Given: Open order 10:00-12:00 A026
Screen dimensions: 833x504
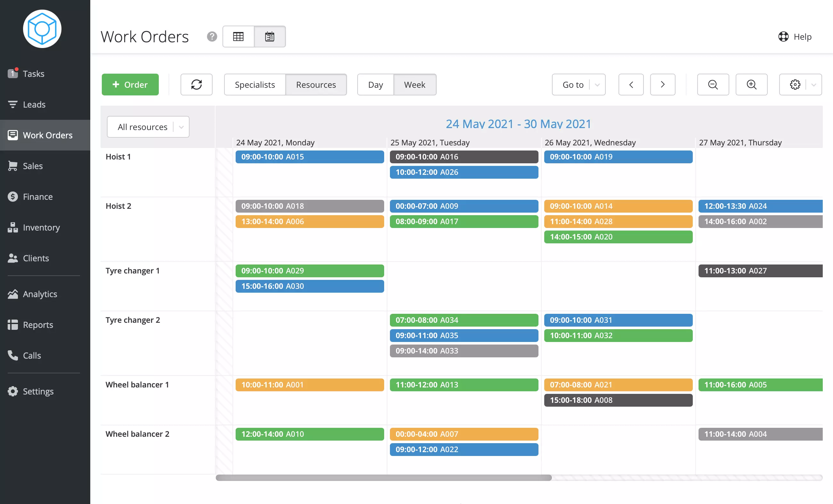Looking at the screenshot, I should (x=464, y=172).
